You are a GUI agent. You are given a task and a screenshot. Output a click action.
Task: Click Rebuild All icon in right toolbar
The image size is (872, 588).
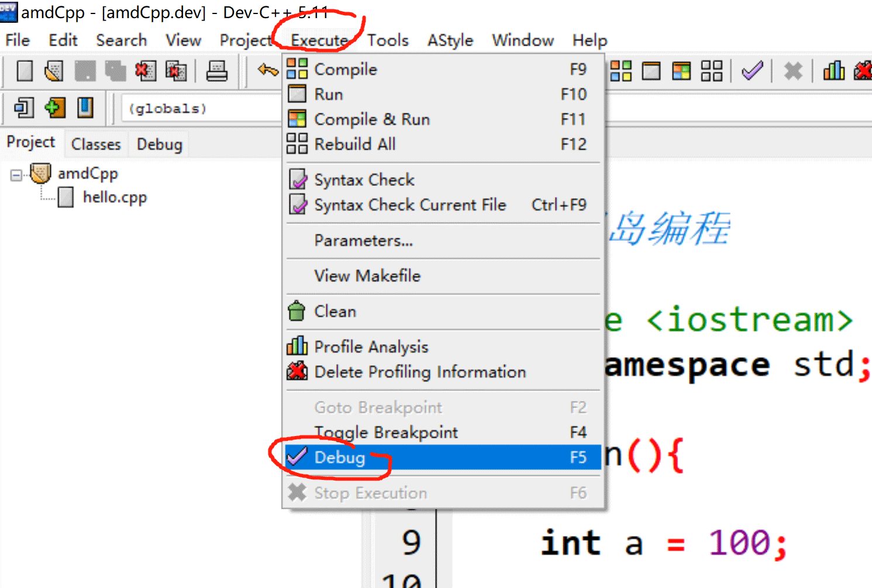[x=712, y=71]
